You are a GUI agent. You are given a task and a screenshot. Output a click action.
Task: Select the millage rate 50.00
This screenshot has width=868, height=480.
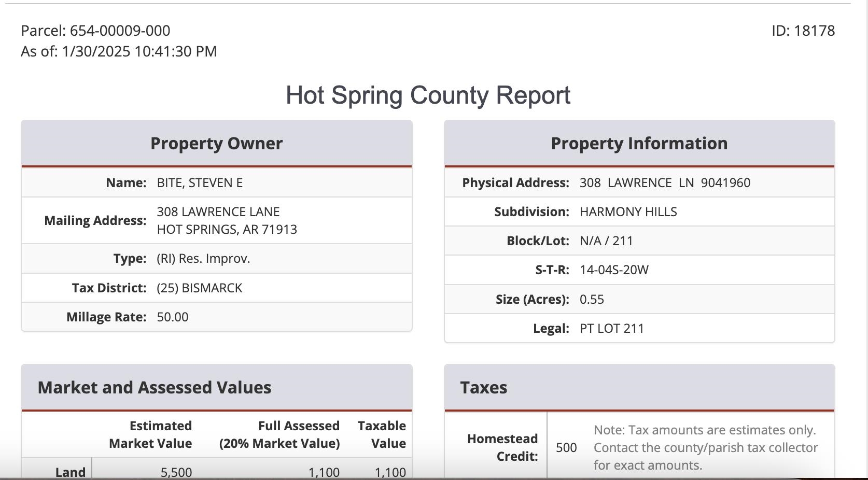pos(173,317)
